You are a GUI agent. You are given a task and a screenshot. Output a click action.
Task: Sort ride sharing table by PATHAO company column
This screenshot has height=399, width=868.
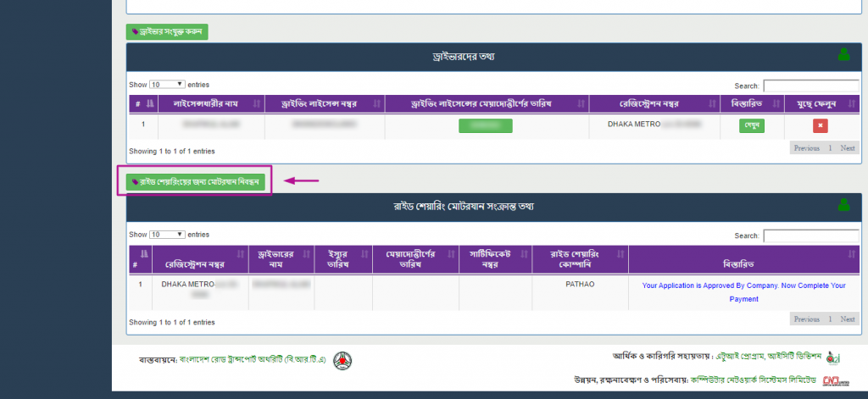tap(580, 259)
